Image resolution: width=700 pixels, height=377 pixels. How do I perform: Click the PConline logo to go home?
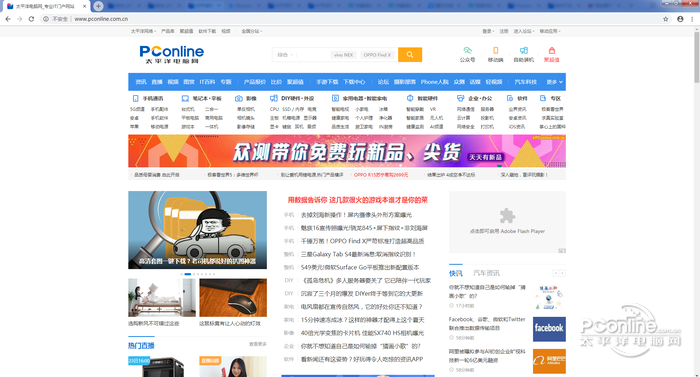click(x=171, y=54)
